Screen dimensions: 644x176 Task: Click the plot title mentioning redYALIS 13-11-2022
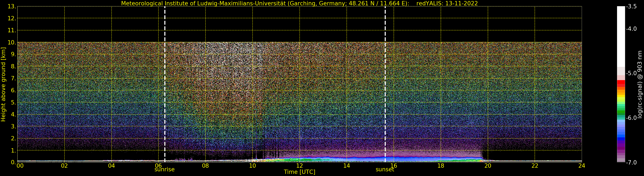click(x=300, y=3)
